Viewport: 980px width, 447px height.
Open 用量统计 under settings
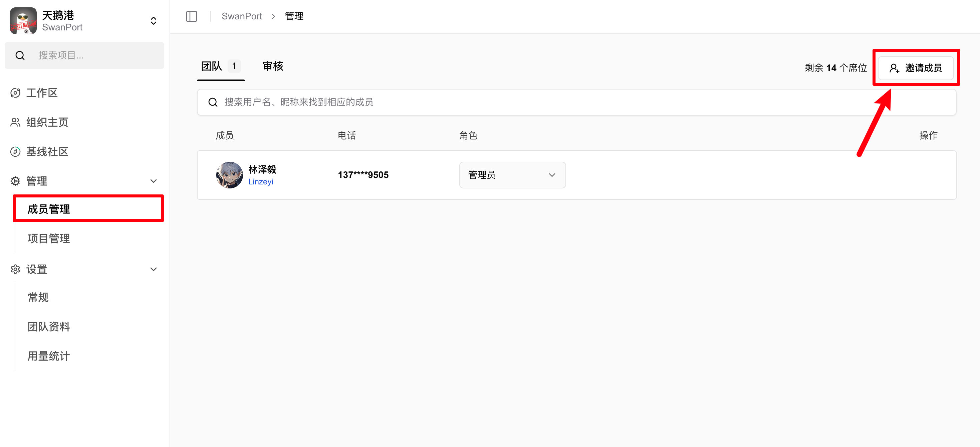click(49, 356)
